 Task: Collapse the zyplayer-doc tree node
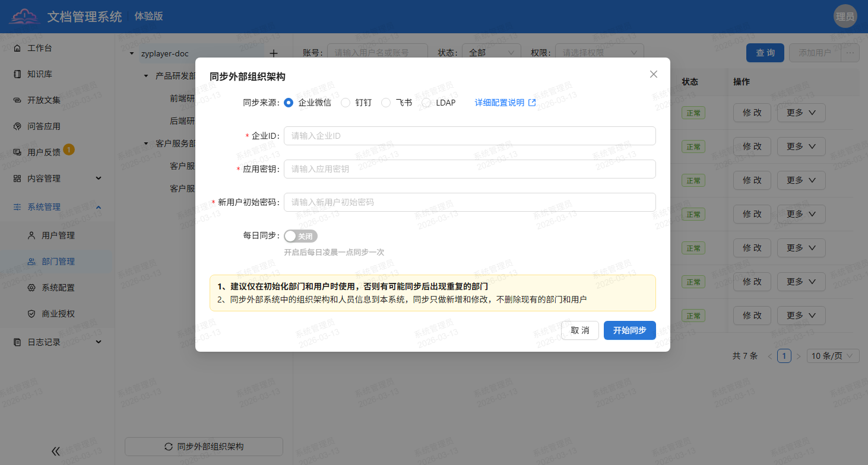(132, 53)
